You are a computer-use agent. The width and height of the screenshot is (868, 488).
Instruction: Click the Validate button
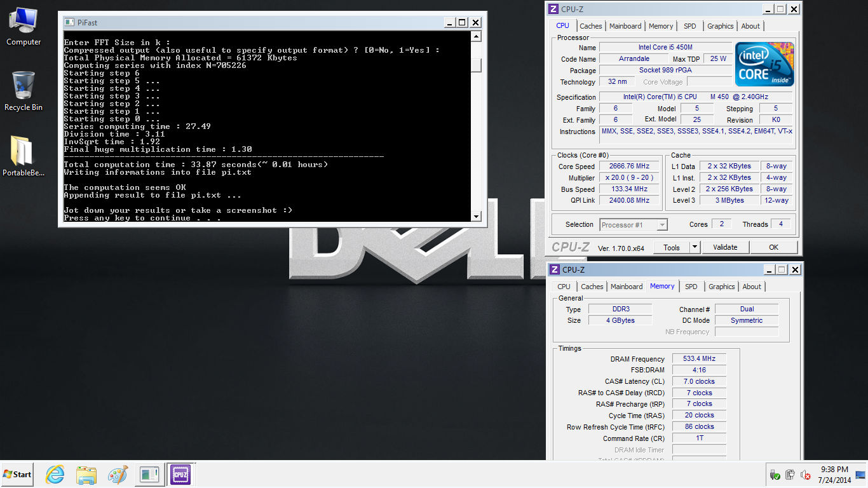(725, 247)
